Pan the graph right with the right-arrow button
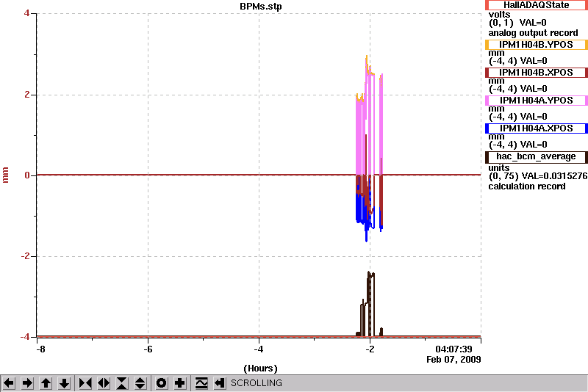 (27, 383)
